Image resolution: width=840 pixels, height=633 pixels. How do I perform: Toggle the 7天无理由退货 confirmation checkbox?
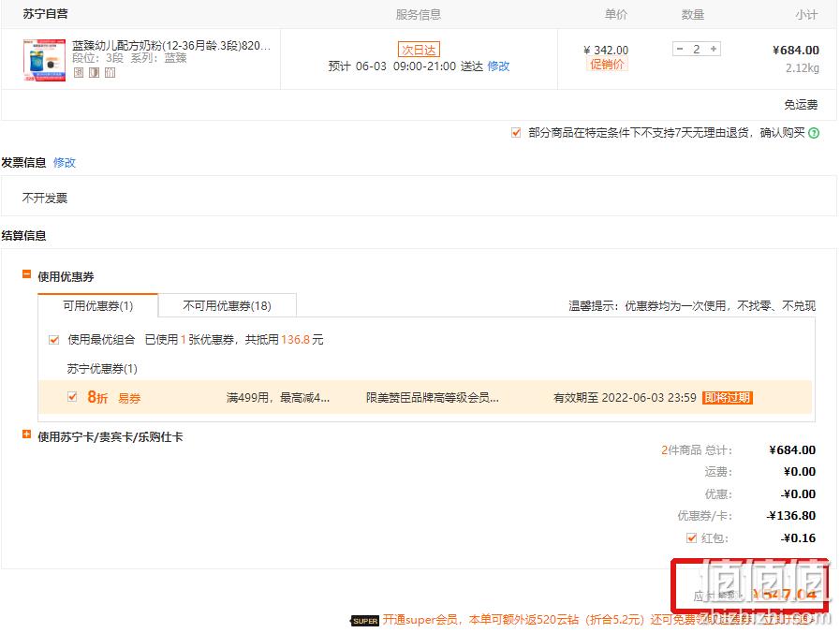coord(516,132)
